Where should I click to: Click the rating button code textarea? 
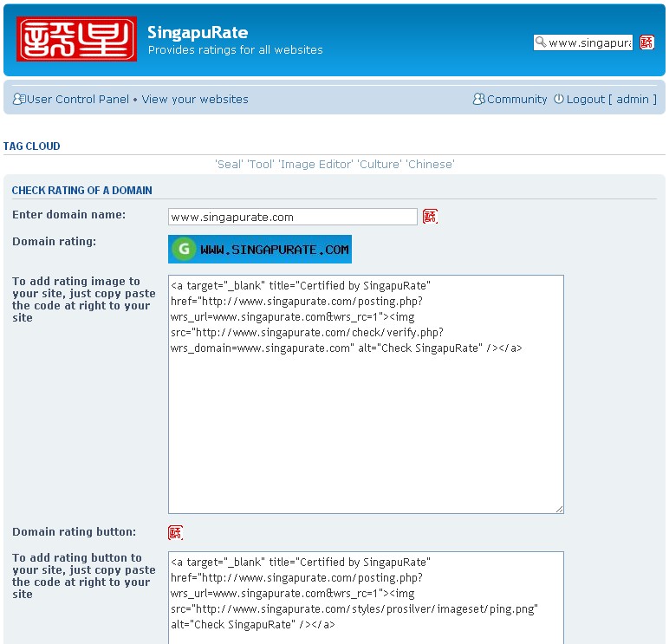pyautogui.click(x=366, y=597)
